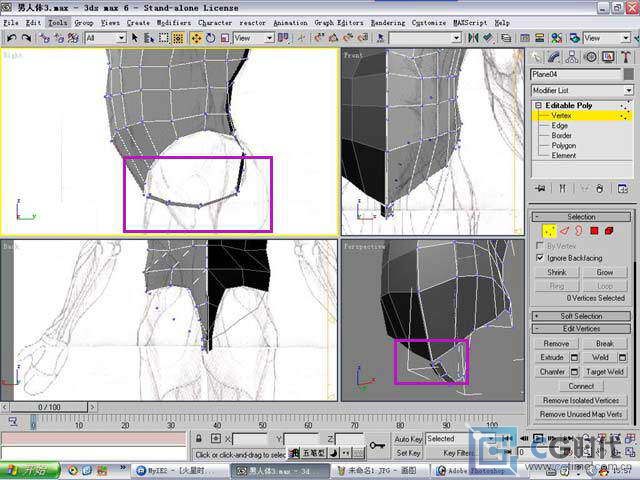Toggle Set Key mode button
The image size is (640, 480).
click(x=408, y=453)
